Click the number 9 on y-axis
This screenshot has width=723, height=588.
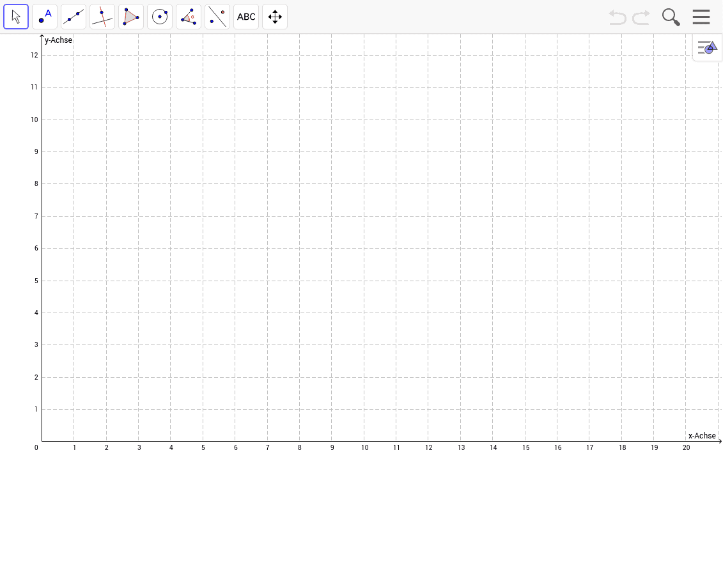36,151
